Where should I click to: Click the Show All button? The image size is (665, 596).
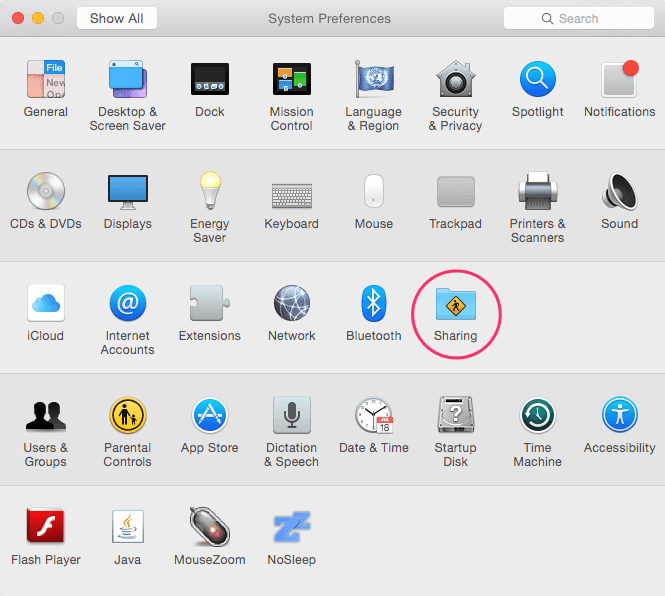point(117,18)
